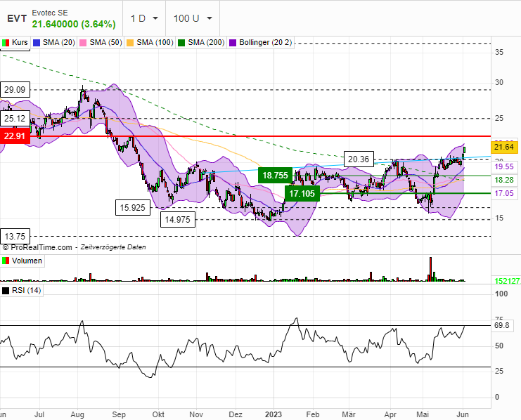
Task: Select the 14.975 price level label
Action: (178, 219)
